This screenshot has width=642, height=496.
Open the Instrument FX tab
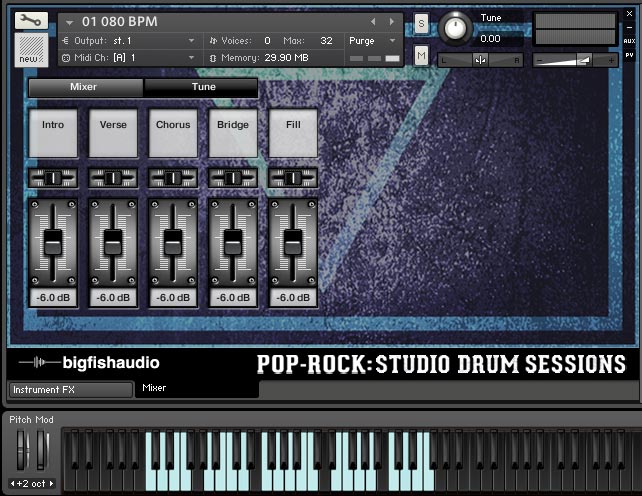(x=71, y=390)
